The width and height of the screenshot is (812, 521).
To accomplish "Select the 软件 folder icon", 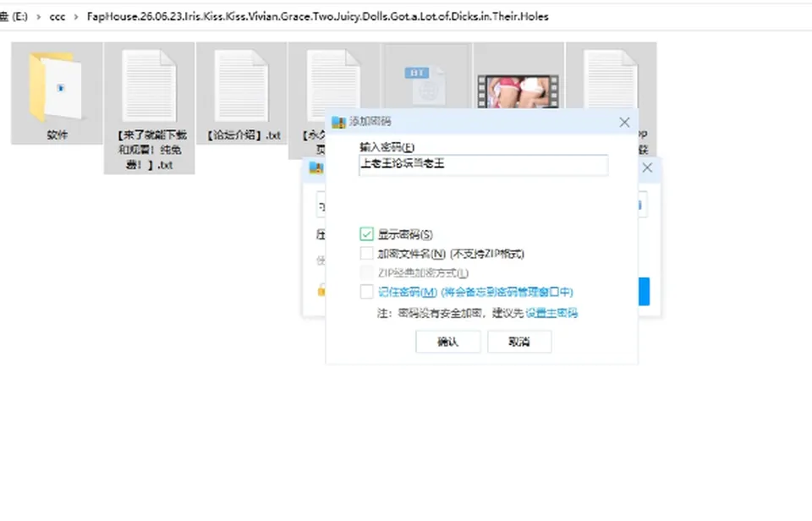I will [x=56, y=87].
